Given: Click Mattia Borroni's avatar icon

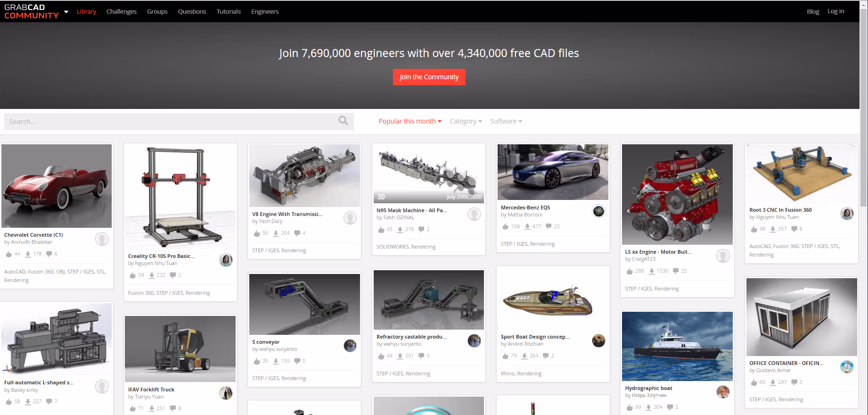Looking at the screenshot, I should coord(598,211).
